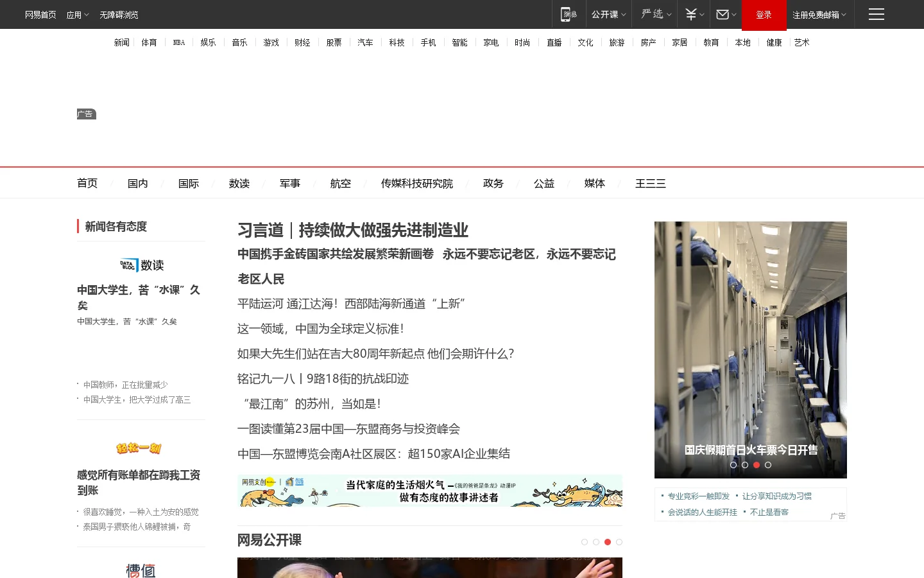Open the NetEase mobile app icon
The width and height of the screenshot is (924, 578).
pos(569,14)
